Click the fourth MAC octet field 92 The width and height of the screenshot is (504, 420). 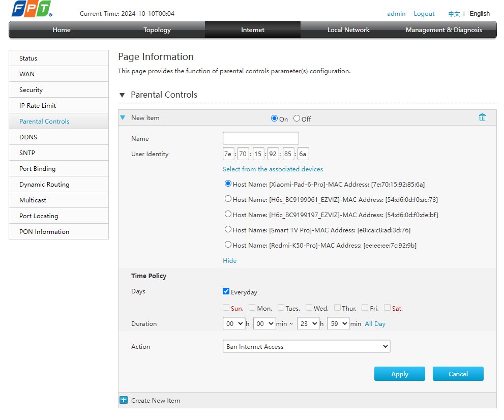(273, 154)
